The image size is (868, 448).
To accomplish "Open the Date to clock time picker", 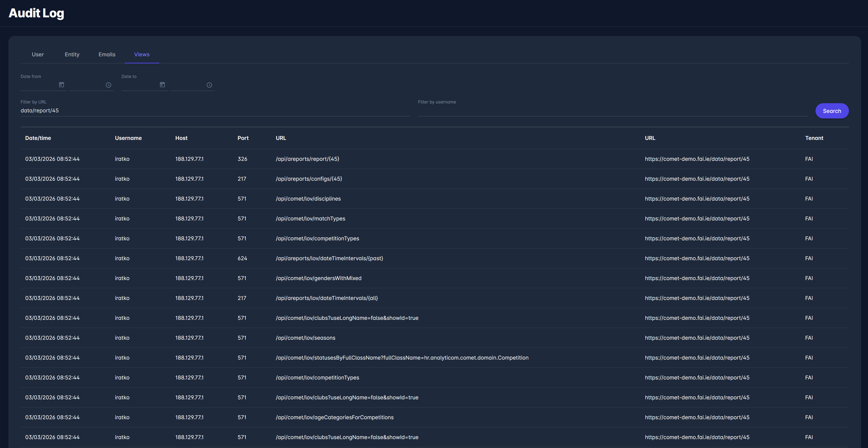I will pyautogui.click(x=209, y=85).
